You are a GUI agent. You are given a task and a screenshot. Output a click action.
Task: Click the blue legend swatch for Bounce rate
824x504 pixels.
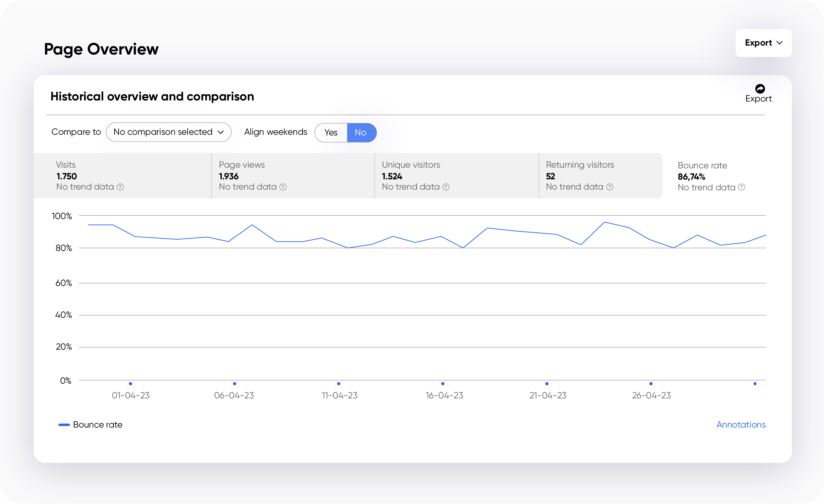pos(63,424)
